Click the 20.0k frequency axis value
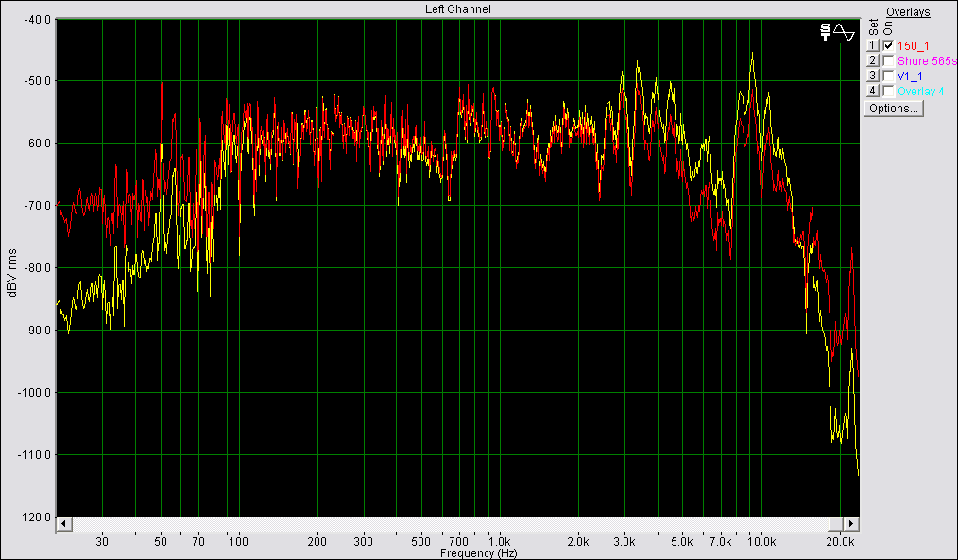Screen dimensions: 958x560 coord(840,542)
